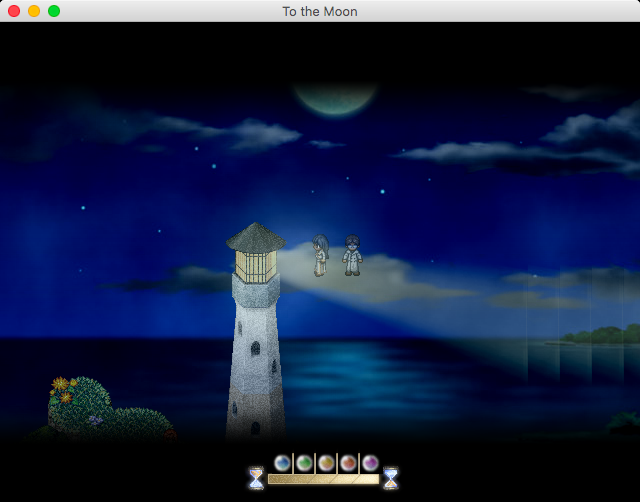Click the "To the Moon" title text
Image resolution: width=640 pixels, height=502 pixels.
pyautogui.click(x=320, y=11)
